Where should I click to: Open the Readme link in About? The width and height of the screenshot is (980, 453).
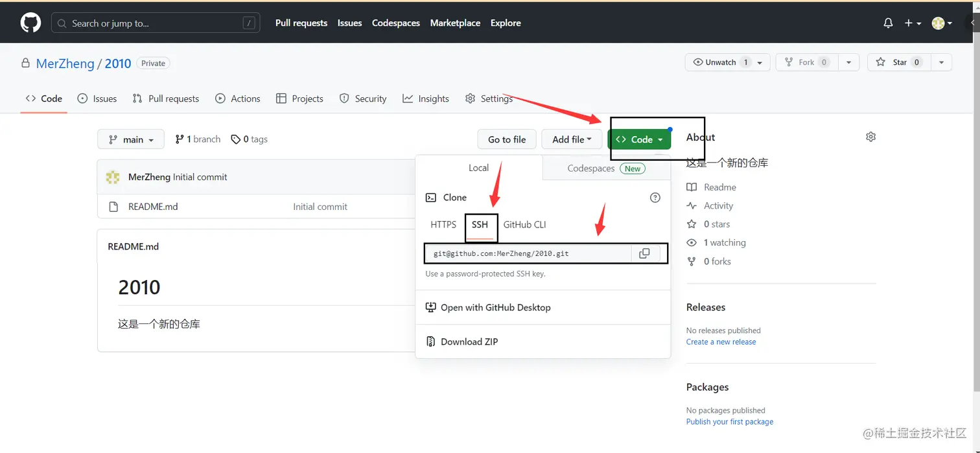click(712, 187)
